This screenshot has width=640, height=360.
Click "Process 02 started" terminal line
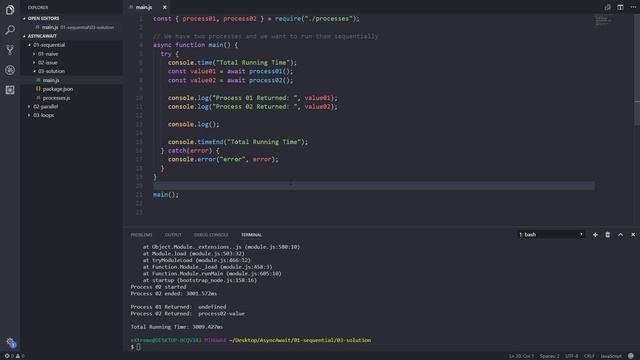(x=158, y=287)
